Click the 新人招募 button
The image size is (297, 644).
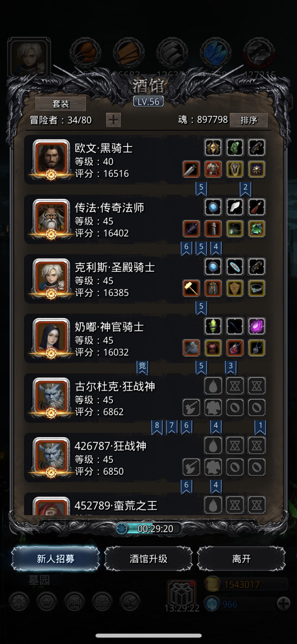point(55,559)
